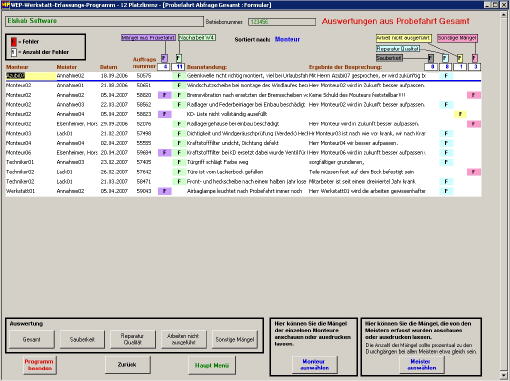
Task: Open the Sauberkeit evaluation
Action: click(x=82, y=339)
